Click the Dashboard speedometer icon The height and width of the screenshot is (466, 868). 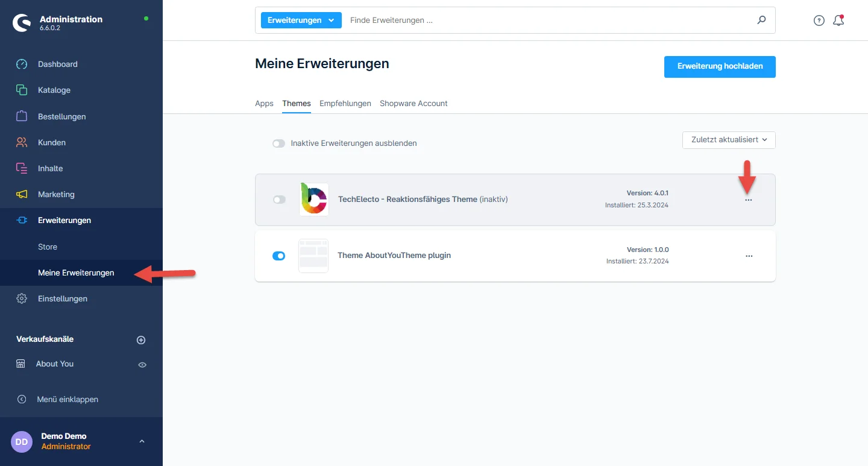(x=22, y=64)
